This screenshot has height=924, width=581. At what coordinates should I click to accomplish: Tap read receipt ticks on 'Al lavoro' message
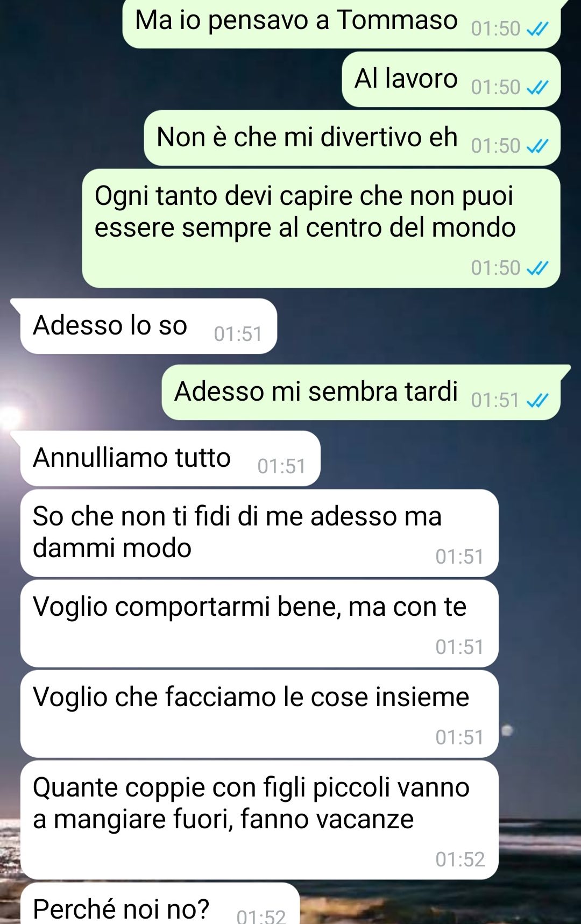click(537, 87)
